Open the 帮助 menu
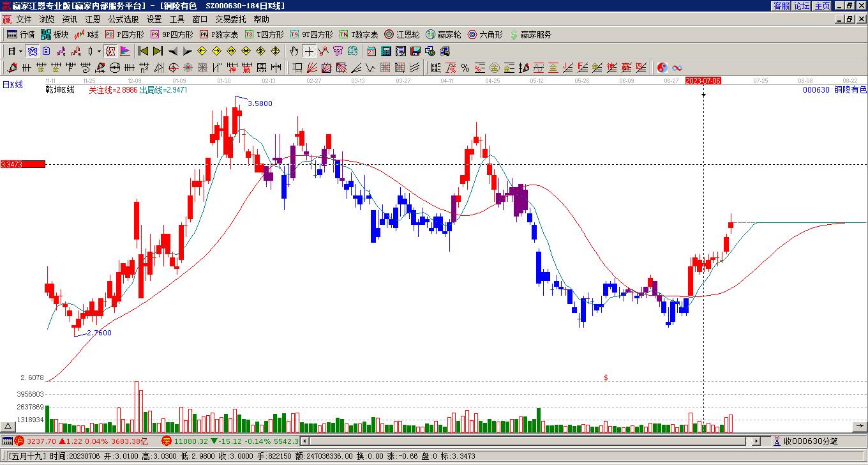Viewport: 868px width, 465px height. (261, 19)
